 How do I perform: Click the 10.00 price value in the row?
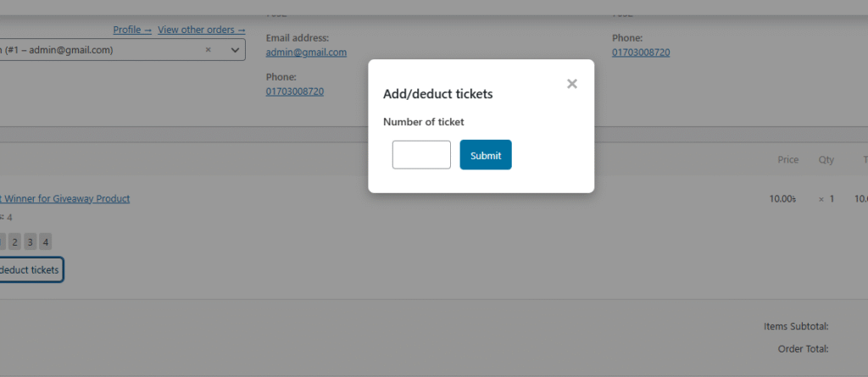(782, 199)
